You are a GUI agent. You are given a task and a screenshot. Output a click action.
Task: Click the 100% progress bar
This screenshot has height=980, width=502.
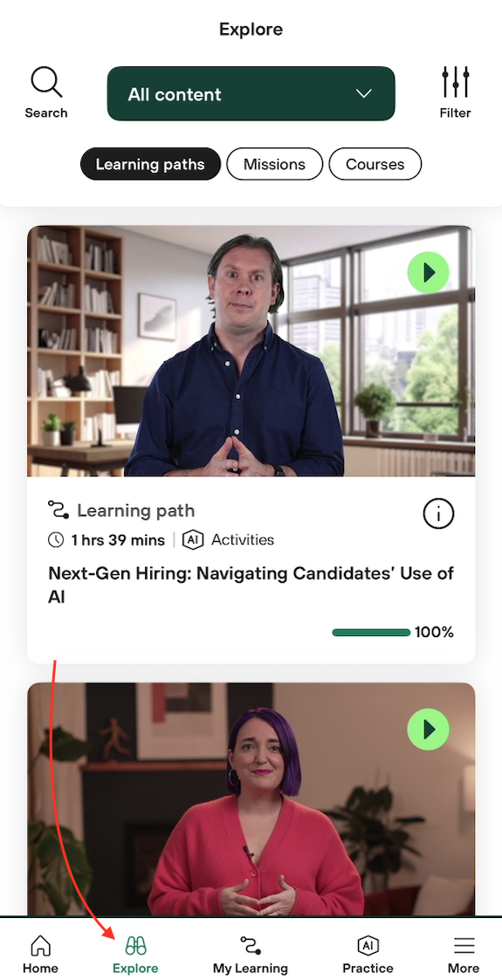click(x=371, y=633)
